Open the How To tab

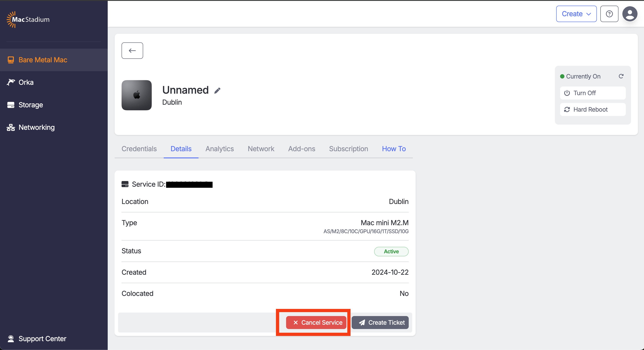(x=394, y=149)
